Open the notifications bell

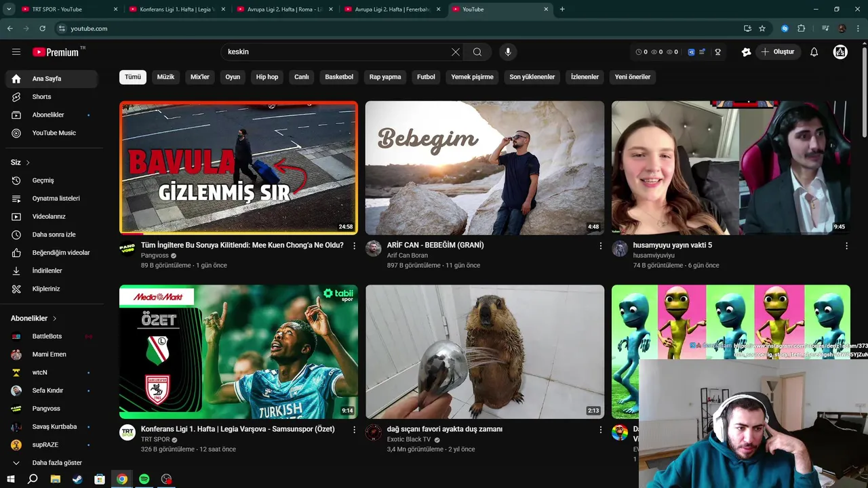click(814, 52)
